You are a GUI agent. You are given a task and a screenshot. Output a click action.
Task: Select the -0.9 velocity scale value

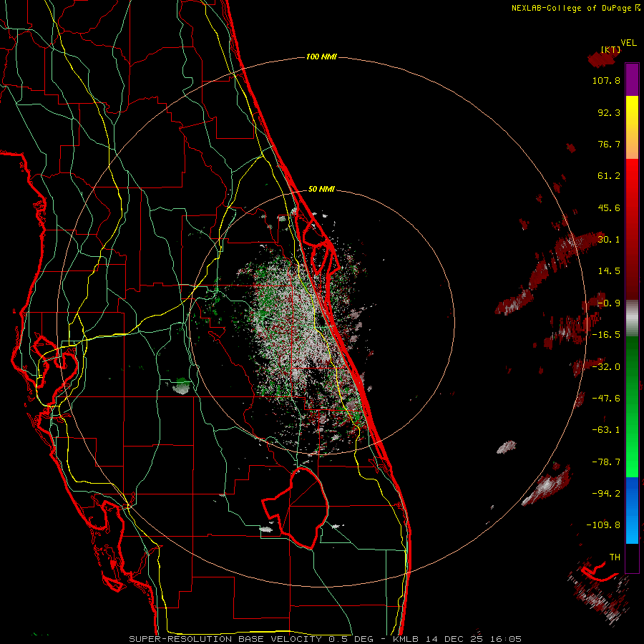[609, 303]
